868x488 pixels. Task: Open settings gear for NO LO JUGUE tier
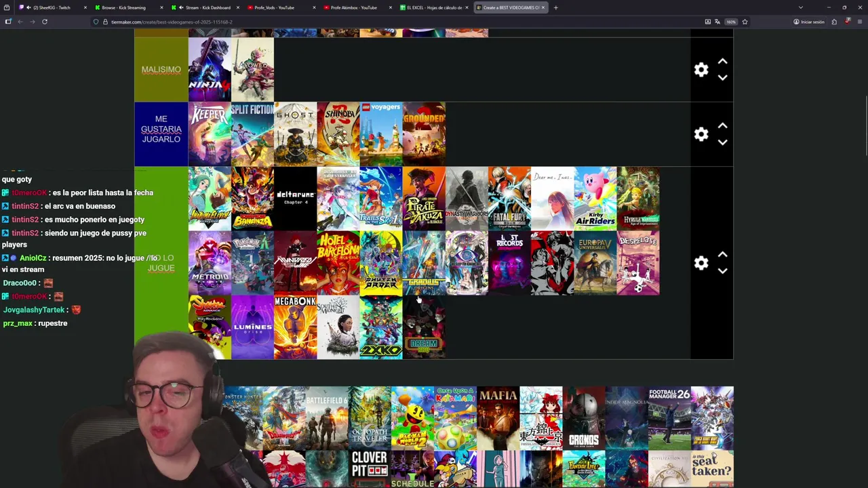coord(701,263)
